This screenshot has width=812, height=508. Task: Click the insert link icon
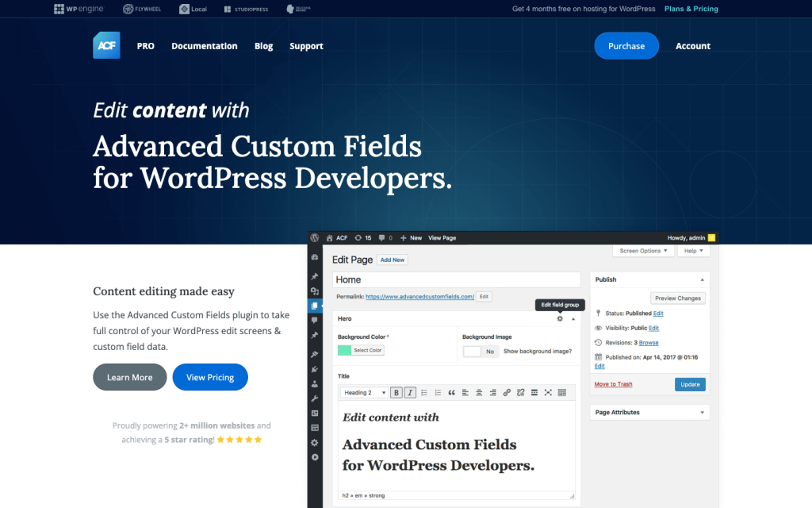click(x=507, y=392)
